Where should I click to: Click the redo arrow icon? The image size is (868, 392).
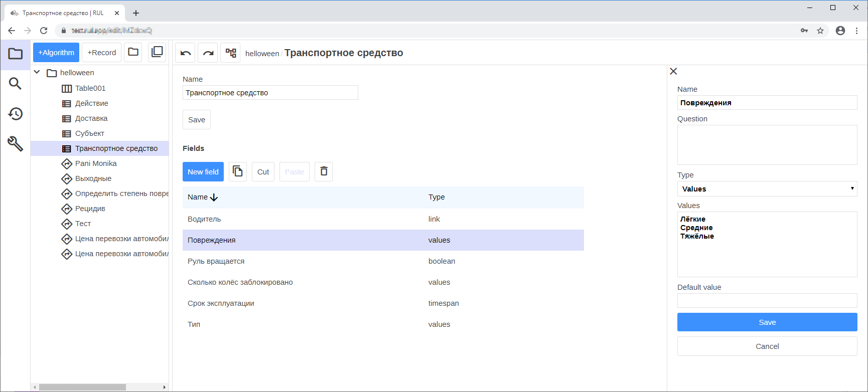[x=208, y=53]
